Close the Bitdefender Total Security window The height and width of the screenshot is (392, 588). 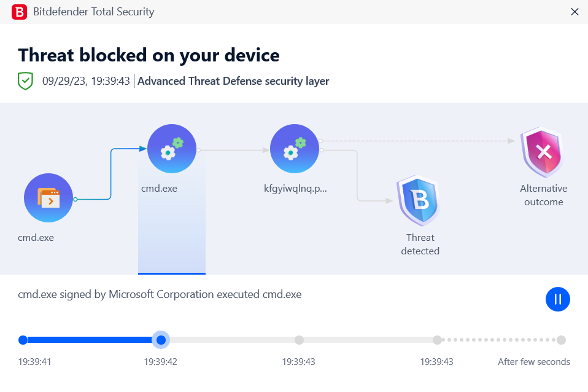click(574, 12)
